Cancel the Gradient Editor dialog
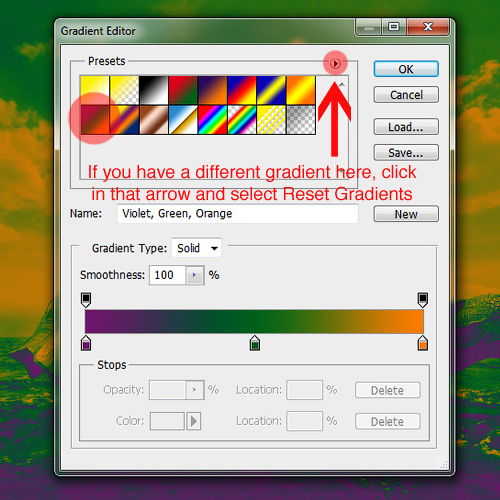This screenshot has width=500, height=500. tap(406, 95)
